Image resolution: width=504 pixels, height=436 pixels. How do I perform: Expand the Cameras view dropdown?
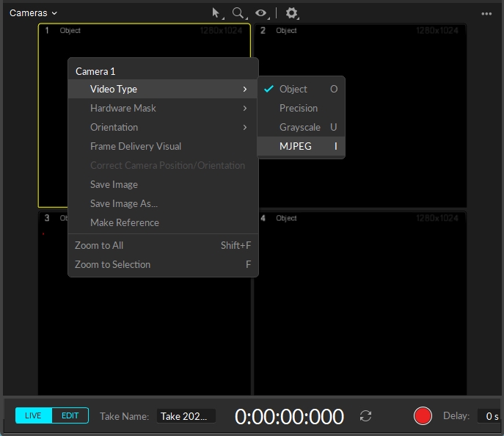[33, 13]
